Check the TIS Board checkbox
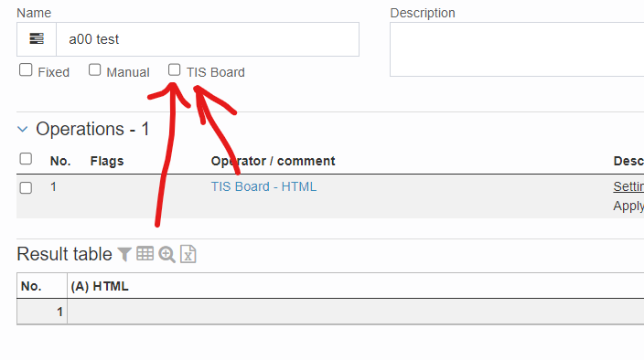Image resolution: width=644 pixels, height=360 pixels. tap(174, 70)
